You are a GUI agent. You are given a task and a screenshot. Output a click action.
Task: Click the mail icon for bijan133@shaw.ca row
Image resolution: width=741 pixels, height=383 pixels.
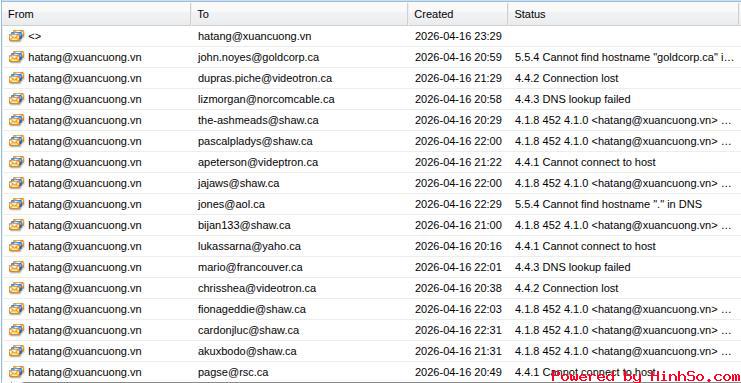pos(16,225)
